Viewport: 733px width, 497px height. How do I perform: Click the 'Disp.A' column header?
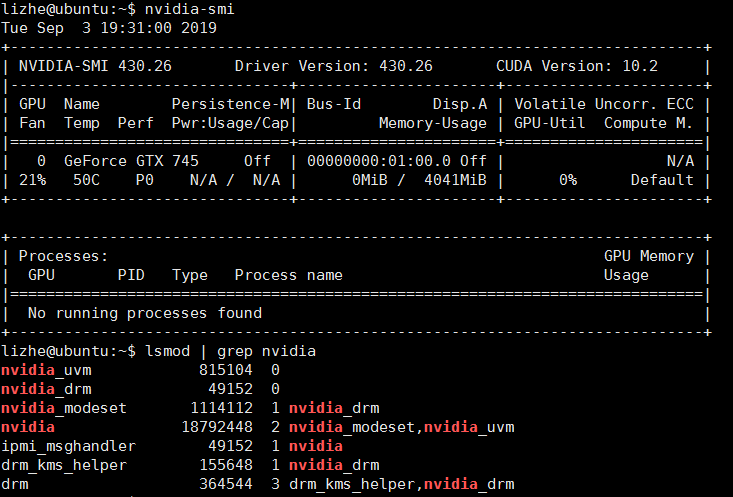pos(460,104)
